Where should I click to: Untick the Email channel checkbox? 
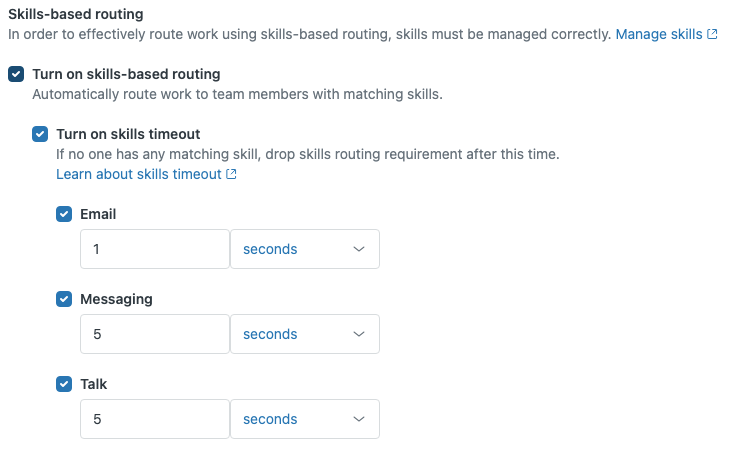click(64, 214)
